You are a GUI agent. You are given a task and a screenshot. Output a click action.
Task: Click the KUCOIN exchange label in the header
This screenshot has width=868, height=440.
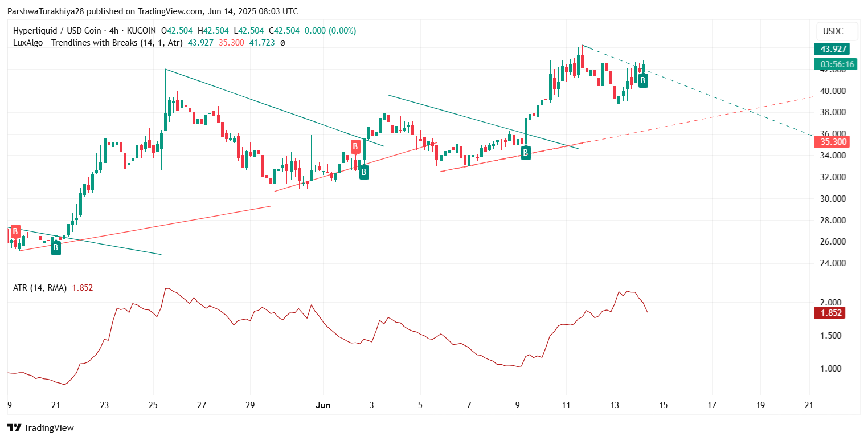click(141, 31)
